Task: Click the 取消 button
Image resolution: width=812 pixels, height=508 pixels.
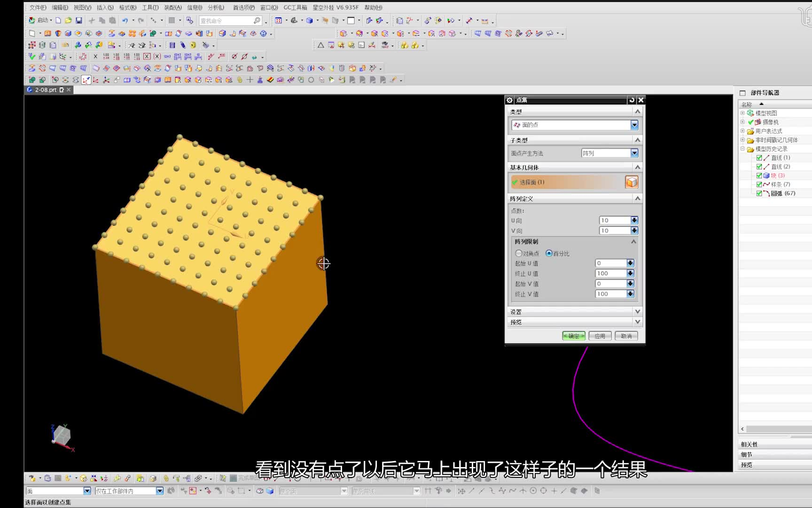Action: [x=626, y=336]
